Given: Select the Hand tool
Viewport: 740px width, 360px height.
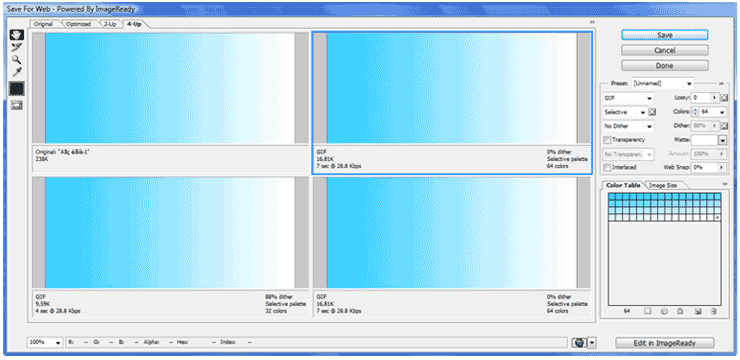Looking at the screenshot, I should tap(17, 35).
